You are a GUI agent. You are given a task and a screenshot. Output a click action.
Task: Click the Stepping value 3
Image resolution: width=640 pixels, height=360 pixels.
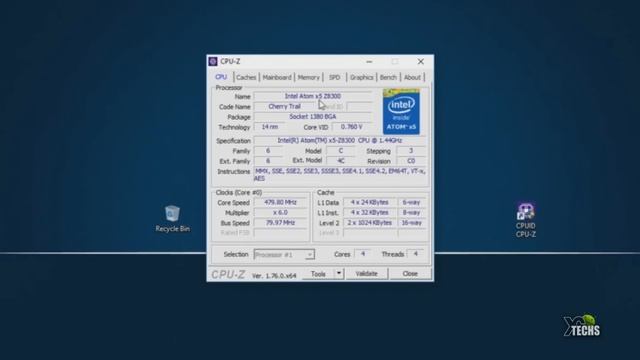[411, 151]
